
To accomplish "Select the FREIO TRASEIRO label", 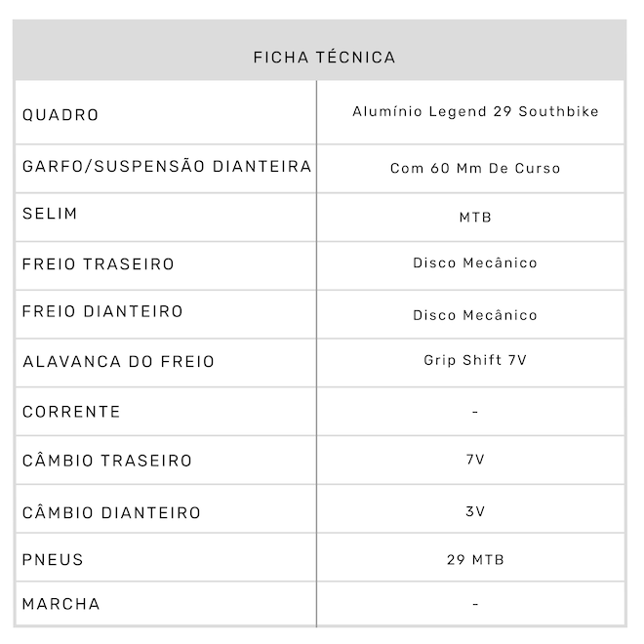I will [99, 264].
